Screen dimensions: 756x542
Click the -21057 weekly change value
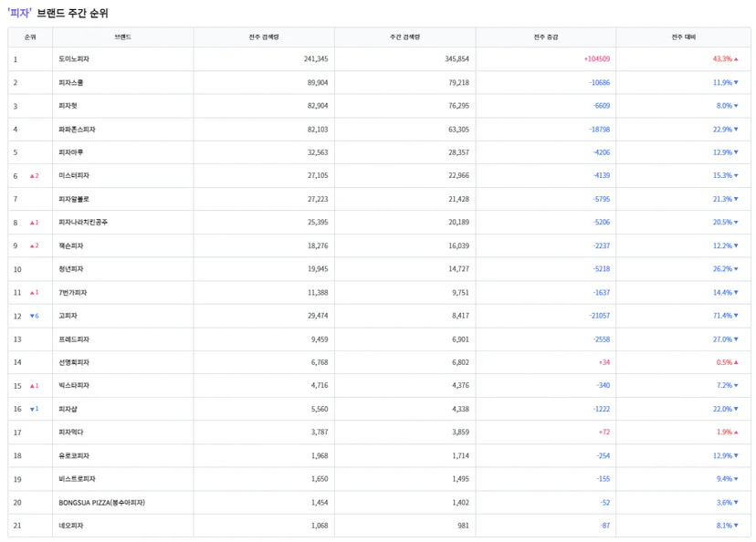click(599, 316)
